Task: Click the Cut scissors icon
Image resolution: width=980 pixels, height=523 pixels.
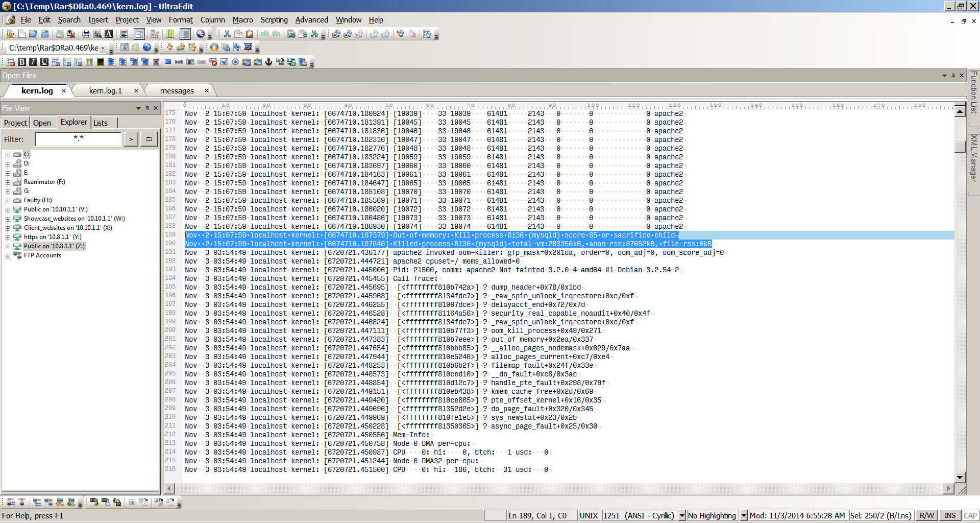Action: [227, 34]
